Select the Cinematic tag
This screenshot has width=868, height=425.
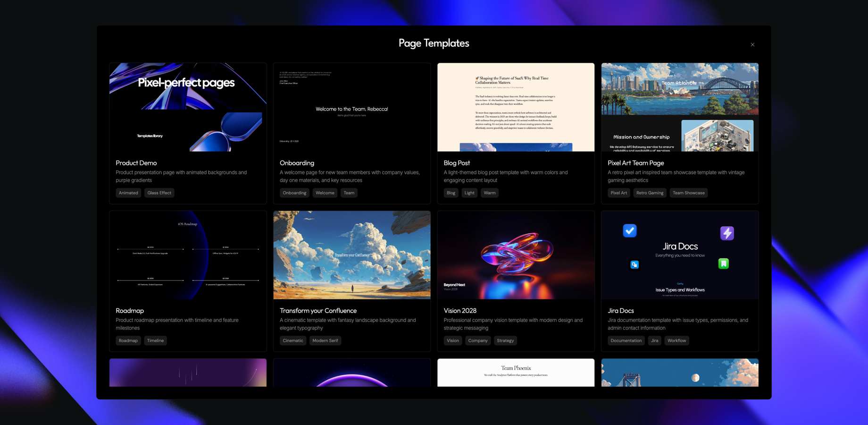(292, 340)
